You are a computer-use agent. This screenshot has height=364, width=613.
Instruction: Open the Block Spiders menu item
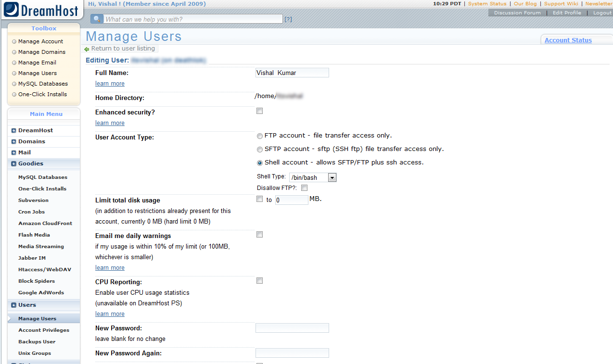point(37,281)
